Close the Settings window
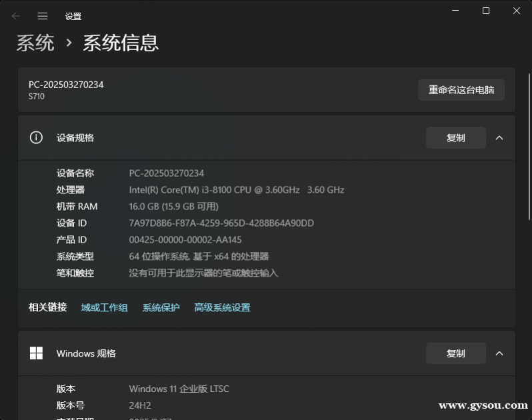Image resolution: width=532 pixels, height=420 pixels. pos(517,11)
